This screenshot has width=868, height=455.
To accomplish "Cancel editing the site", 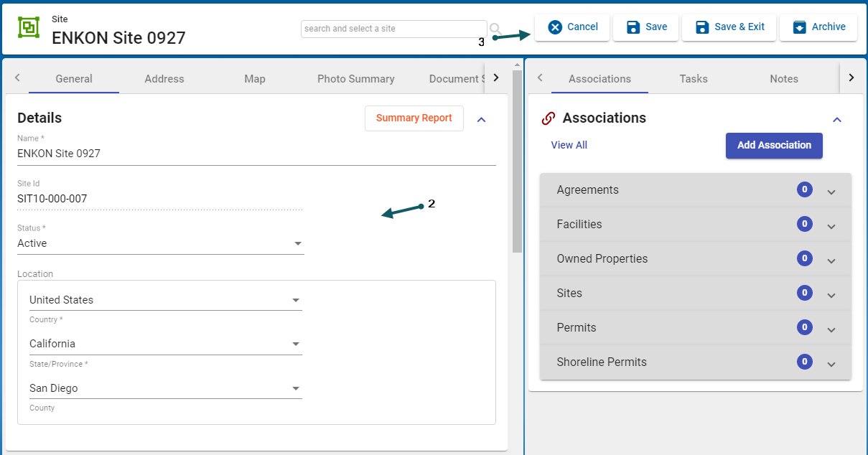I will (x=572, y=27).
